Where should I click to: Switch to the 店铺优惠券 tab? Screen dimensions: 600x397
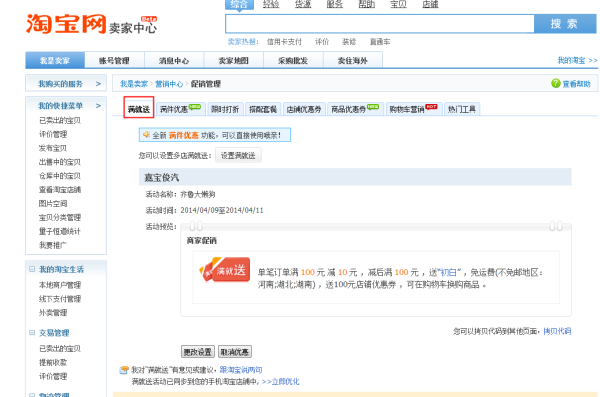pyautogui.click(x=304, y=109)
